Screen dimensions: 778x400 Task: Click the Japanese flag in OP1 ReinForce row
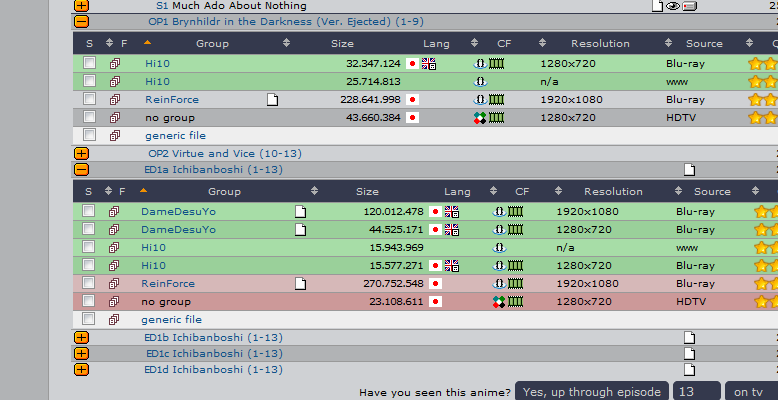(x=412, y=100)
